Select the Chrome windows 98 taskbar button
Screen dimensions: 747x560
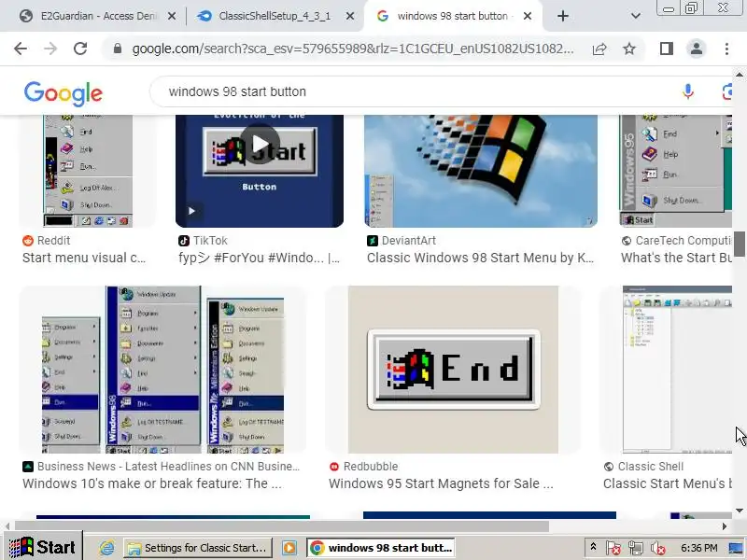381,548
